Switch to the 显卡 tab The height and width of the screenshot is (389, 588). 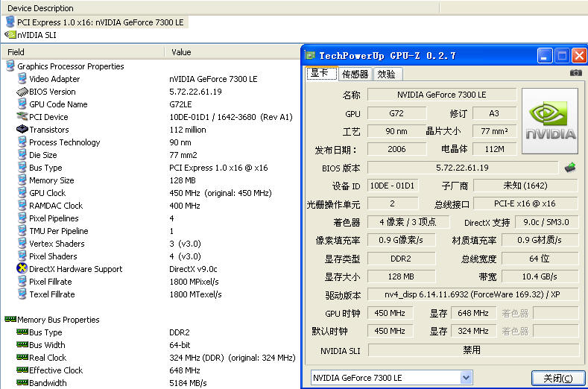pos(322,73)
